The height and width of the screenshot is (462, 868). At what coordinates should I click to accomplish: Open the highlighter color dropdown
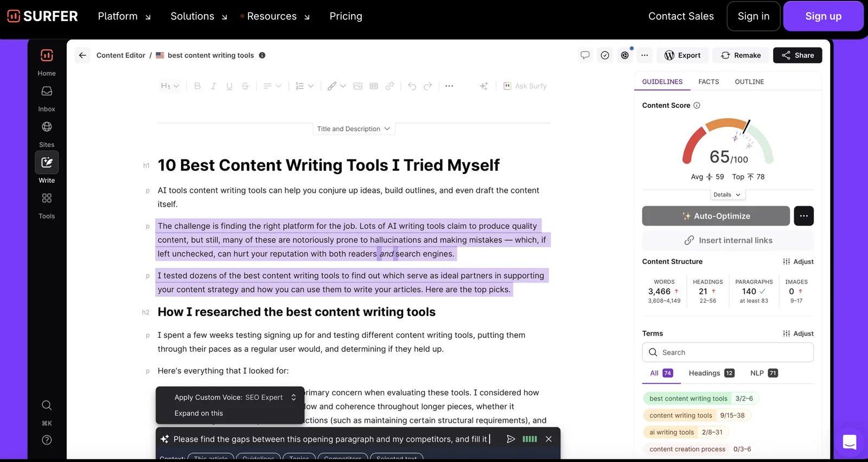point(336,86)
